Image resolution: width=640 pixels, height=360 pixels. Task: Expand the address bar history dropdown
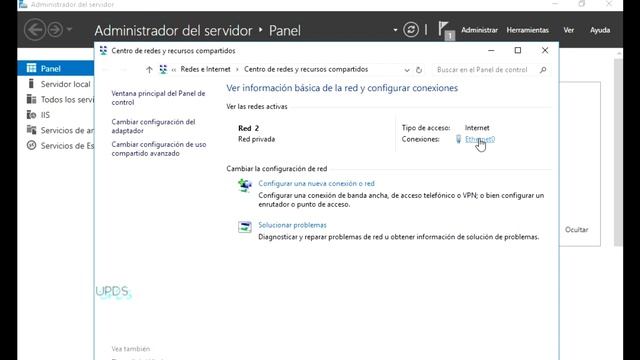click(x=407, y=70)
